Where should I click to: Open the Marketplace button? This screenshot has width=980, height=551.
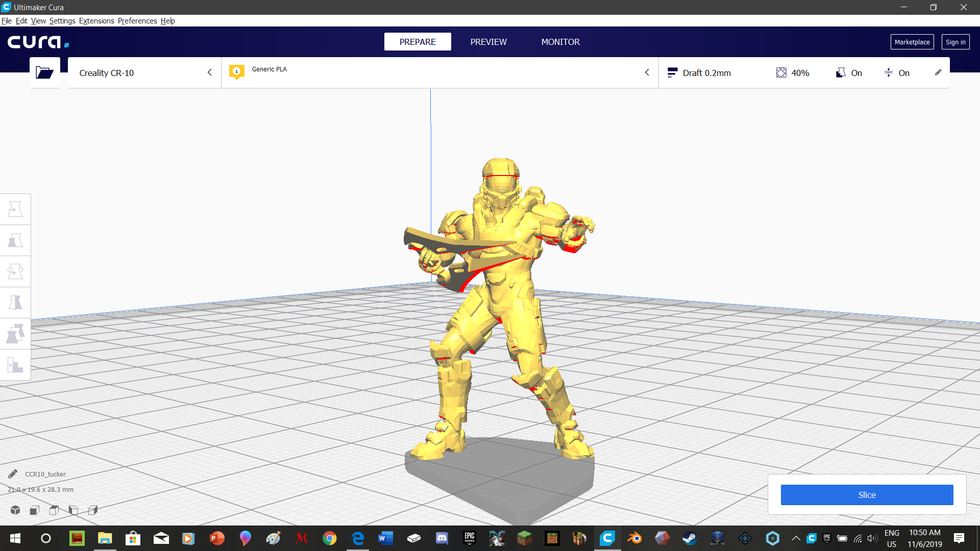click(912, 42)
